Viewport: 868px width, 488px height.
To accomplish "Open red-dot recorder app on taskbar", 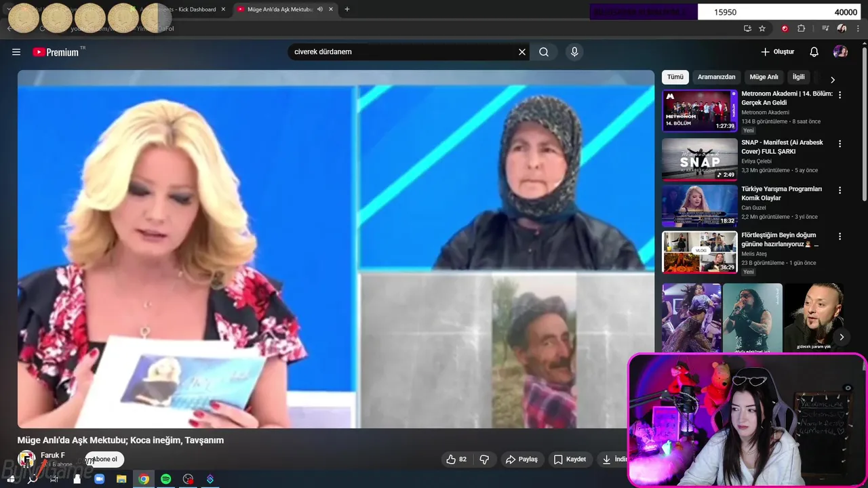I will point(189,479).
